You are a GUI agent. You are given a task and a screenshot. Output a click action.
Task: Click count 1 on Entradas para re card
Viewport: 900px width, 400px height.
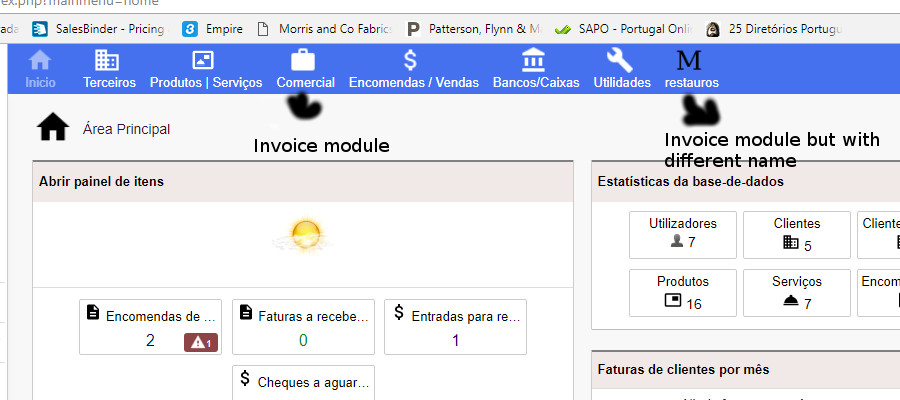pos(456,341)
